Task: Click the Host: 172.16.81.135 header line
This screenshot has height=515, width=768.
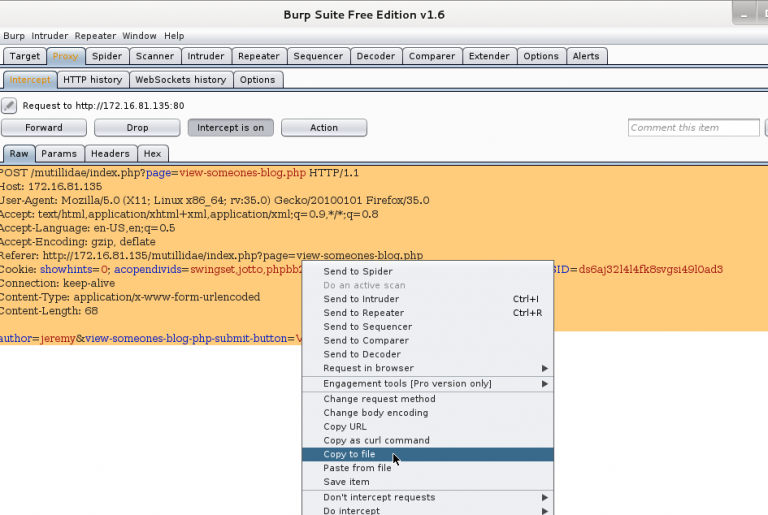Action: [x=51, y=187]
